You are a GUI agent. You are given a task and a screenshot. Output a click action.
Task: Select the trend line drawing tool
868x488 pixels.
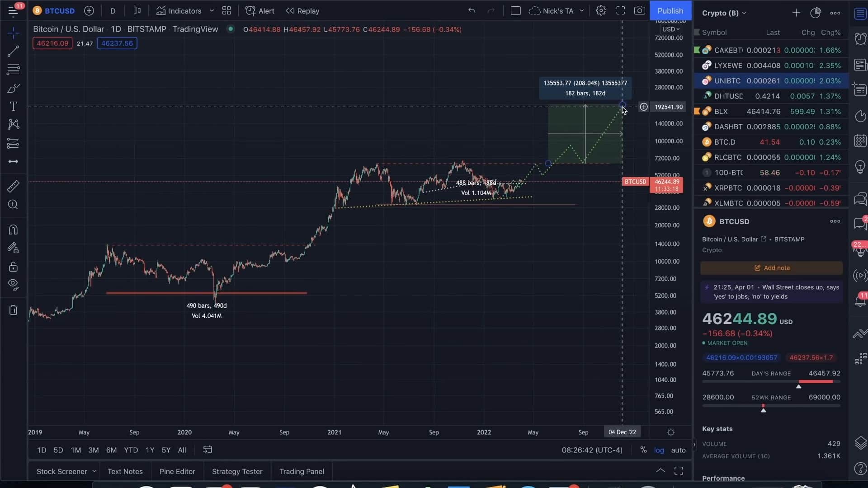[13, 51]
